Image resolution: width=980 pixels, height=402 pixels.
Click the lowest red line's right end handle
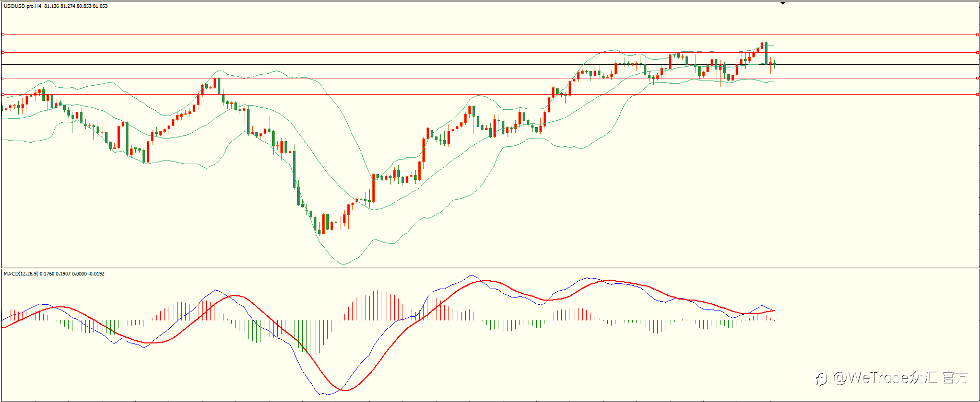coord(977,95)
